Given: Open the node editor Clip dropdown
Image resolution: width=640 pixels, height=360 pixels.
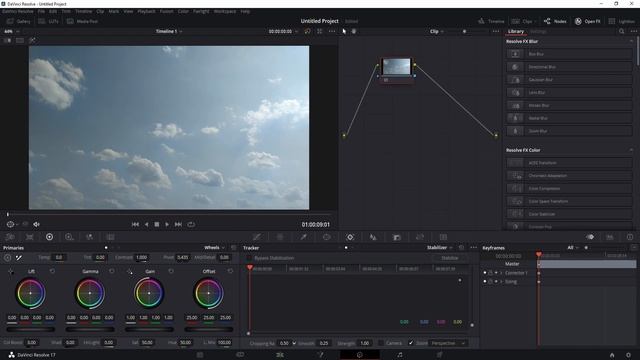Looking at the screenshot, I should pos(436,31).
